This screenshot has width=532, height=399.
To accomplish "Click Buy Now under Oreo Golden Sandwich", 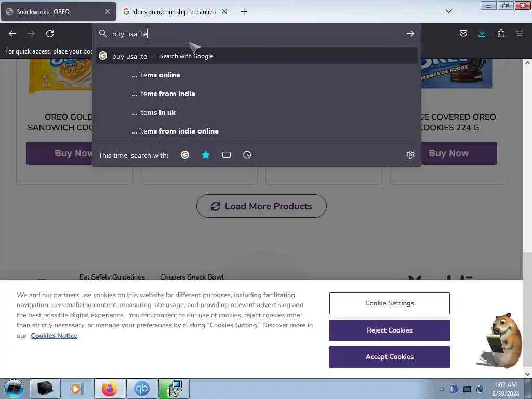I will pos(59,153).
